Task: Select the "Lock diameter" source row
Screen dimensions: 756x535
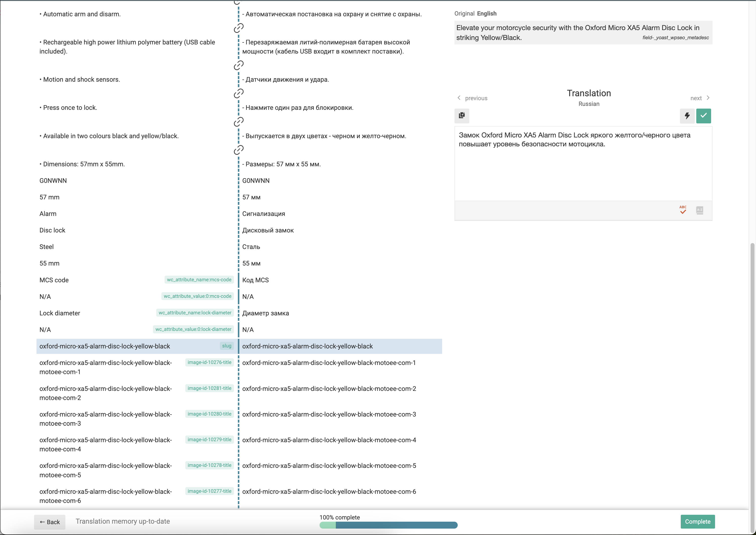Action: click(x=60, y=313)
